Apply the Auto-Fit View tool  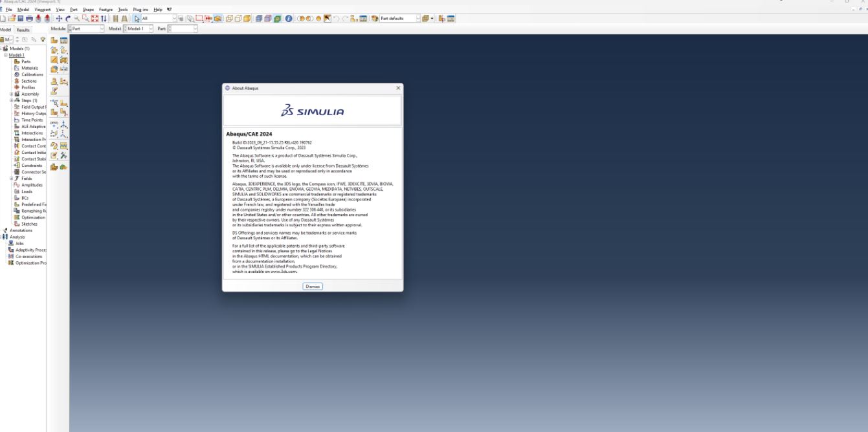coord(95,19)
